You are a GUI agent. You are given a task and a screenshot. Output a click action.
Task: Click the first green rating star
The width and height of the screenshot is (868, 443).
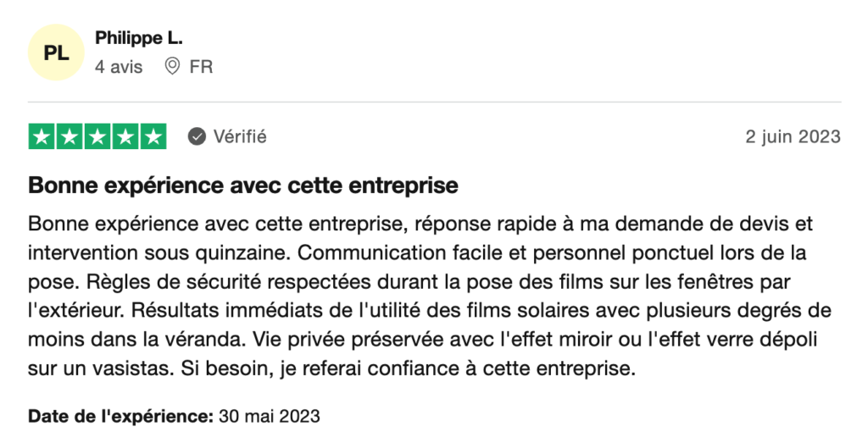(42, 136)
